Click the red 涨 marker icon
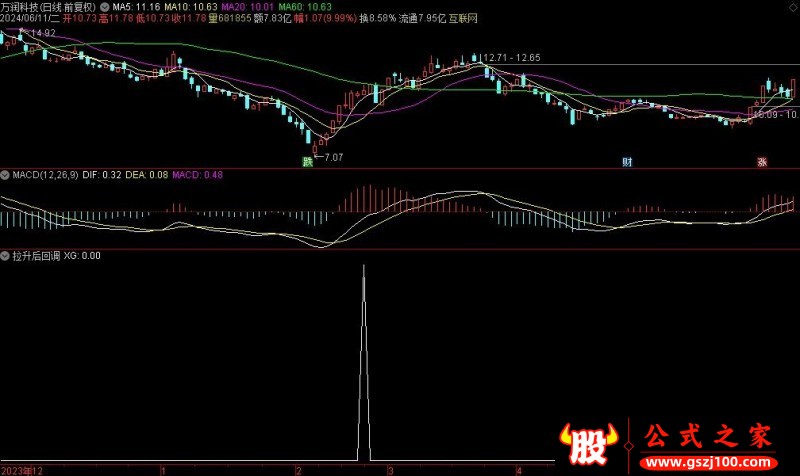 click(761, 160)
